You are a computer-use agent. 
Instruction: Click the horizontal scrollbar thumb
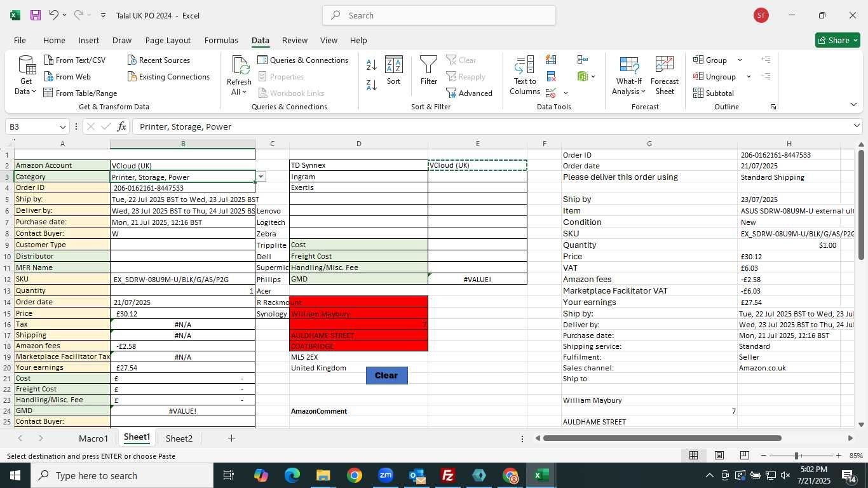[x=662, y=438]
